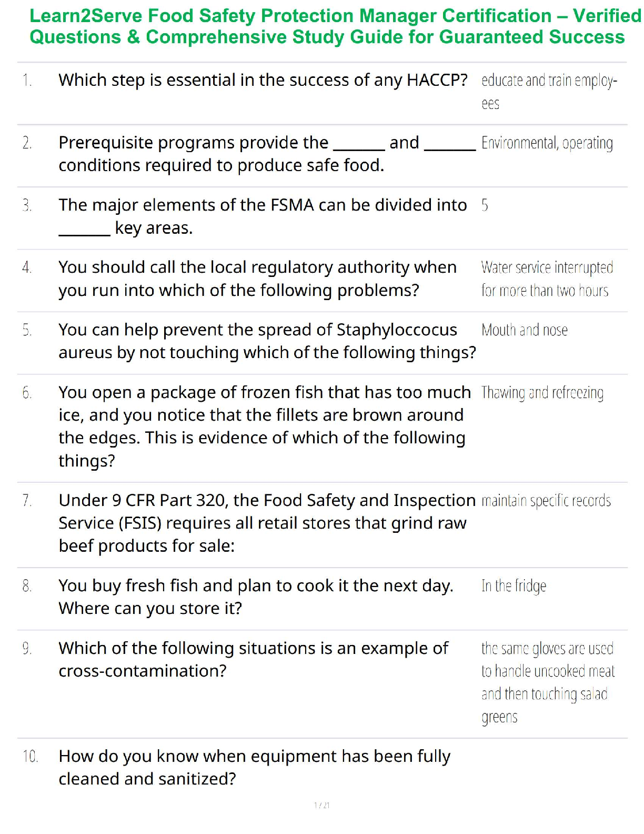
Task: Click the cross-contamination example question
Action: pyautogui.click(x=253, y=659)
